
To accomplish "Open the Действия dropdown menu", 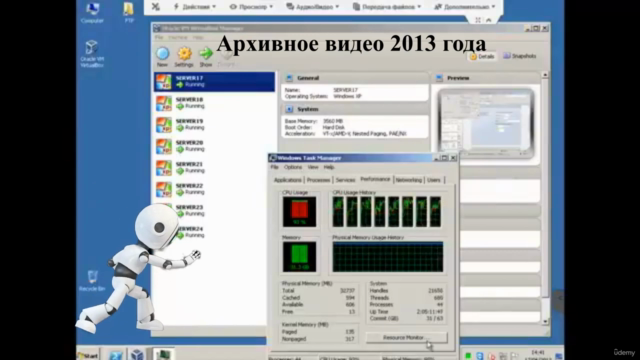I will tap(195, 7).
